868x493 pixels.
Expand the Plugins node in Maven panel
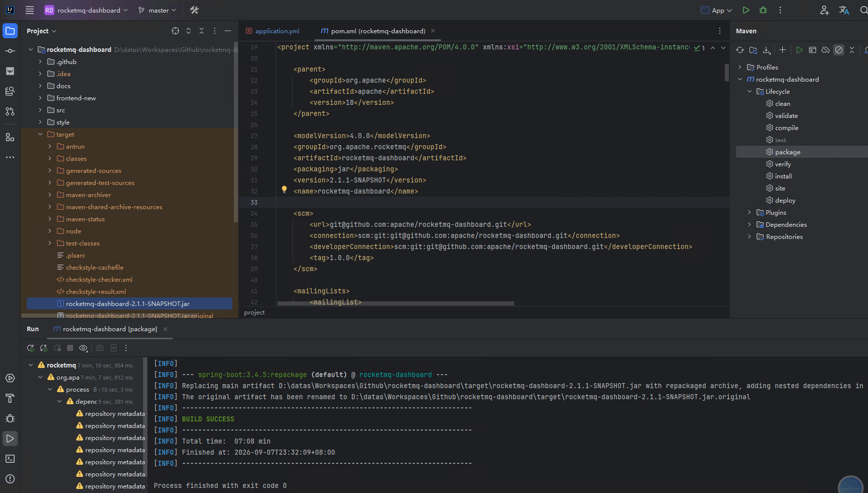coord(750,213)
